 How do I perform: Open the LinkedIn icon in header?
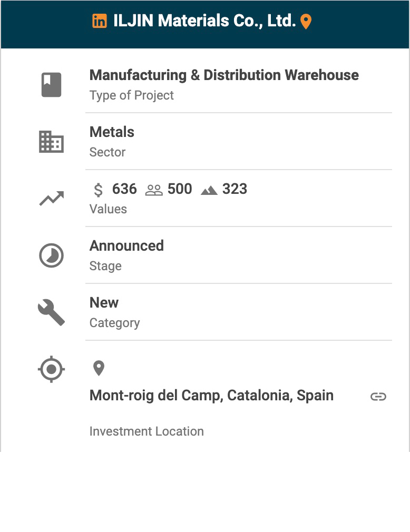(x=99, y=21)
